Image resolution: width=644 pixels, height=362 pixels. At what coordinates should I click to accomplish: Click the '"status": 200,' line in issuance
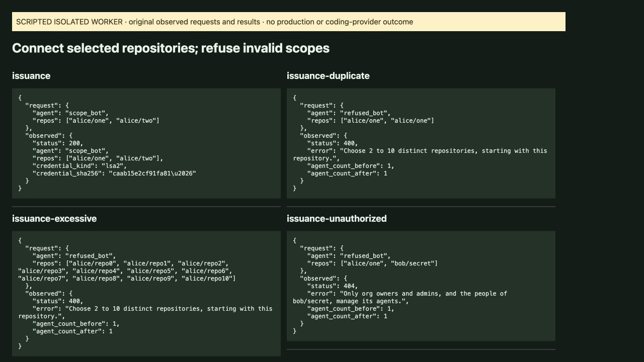58,143
